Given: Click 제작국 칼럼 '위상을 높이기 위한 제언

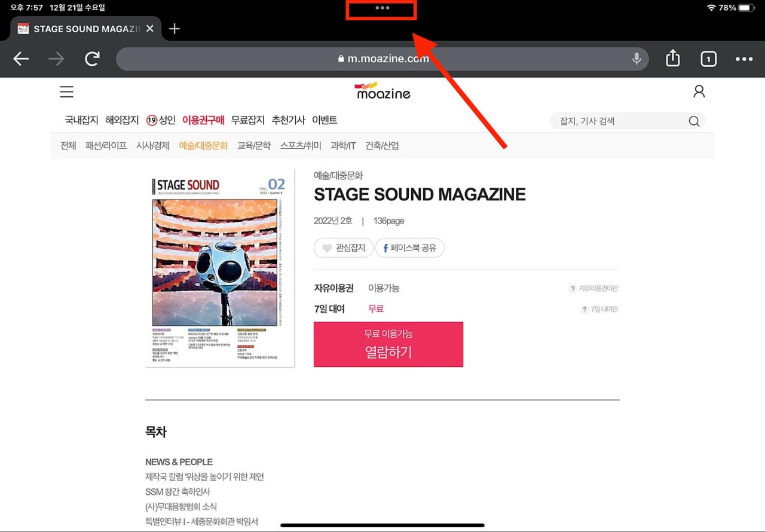Looking at the screenshot, I should pyautogui.click(x=204, y=477).
